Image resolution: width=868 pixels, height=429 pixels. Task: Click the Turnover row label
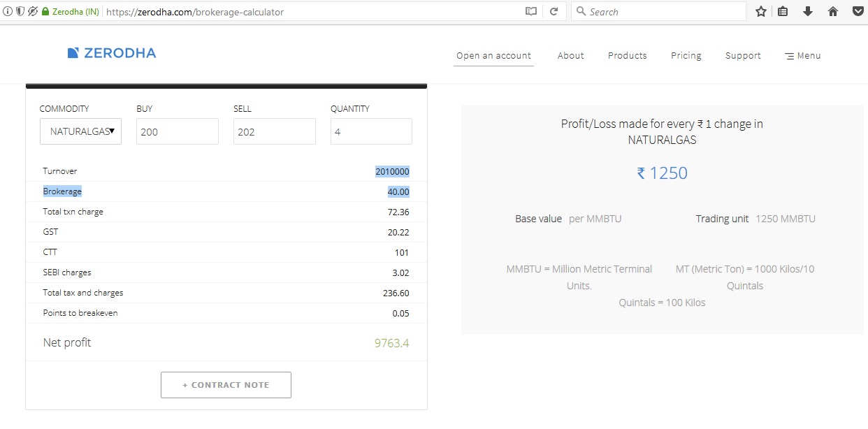(x=60, y=171)
